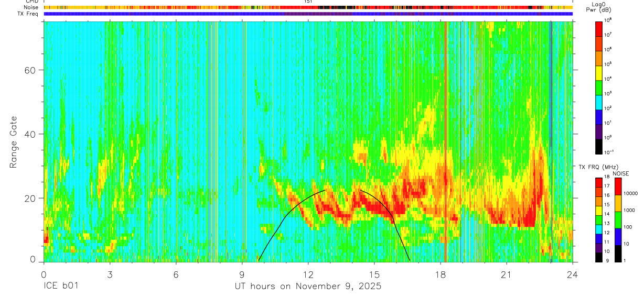
Task: Click the x-axis tick label '6'
Action: (x=176, y=275)
